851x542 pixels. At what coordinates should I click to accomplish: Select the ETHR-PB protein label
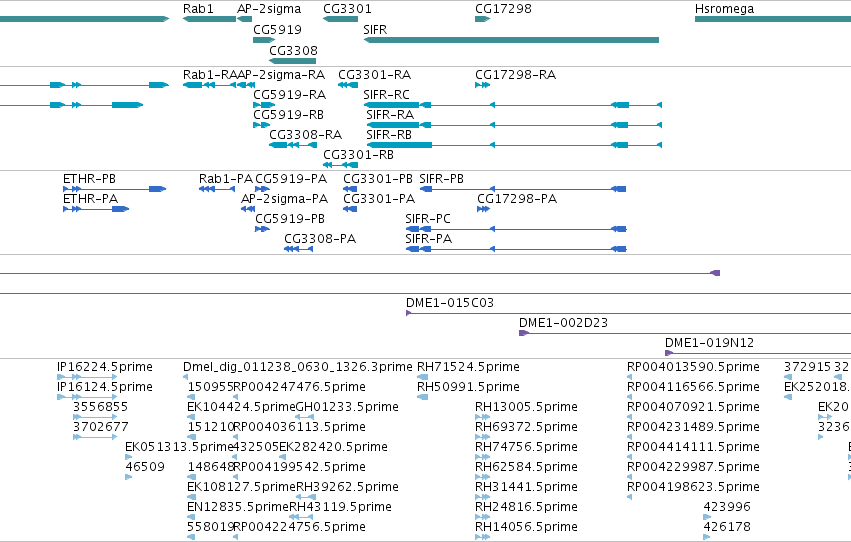89,178
